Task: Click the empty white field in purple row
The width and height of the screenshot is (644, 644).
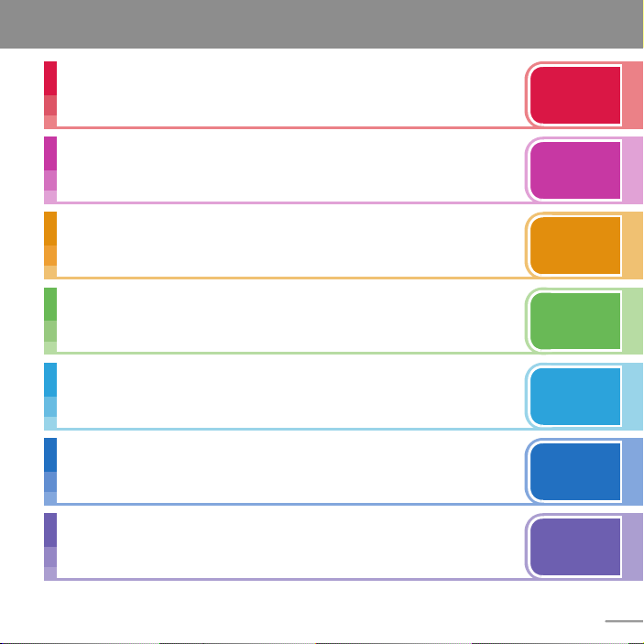Action: click(x=290, y=545)
